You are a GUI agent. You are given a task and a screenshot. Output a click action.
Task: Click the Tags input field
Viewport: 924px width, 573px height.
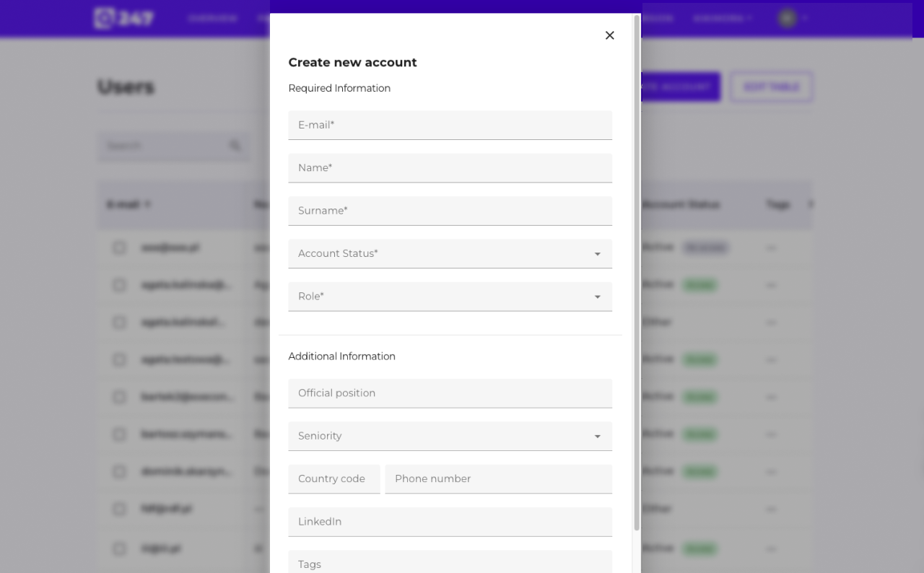[x=450, y=563]
